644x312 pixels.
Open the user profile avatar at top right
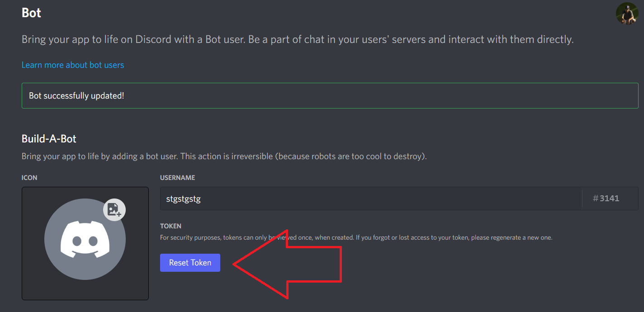pos(627,13)
